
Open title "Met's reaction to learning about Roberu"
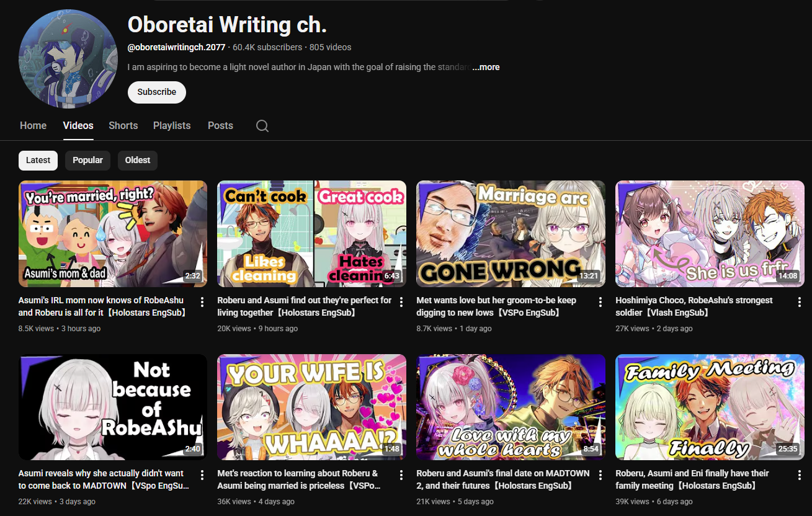point(298,479)
